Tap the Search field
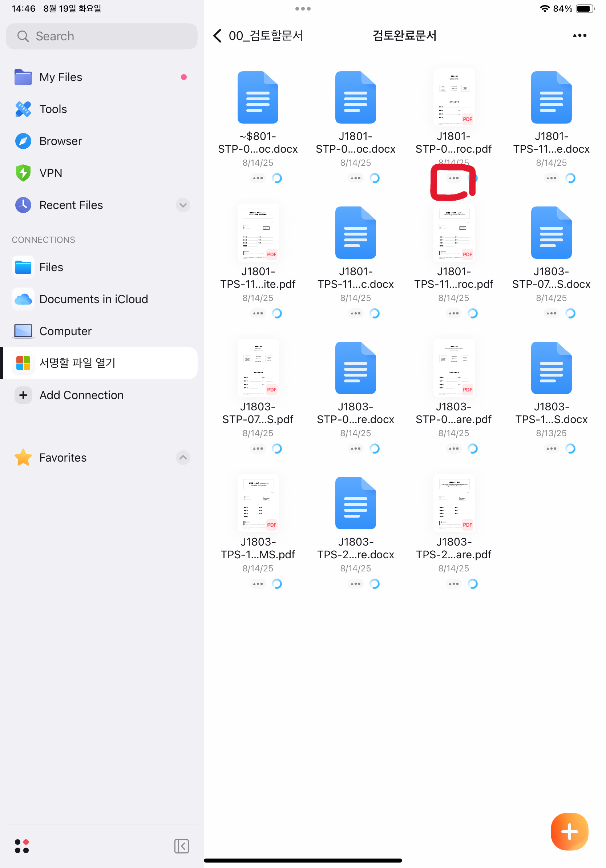606x868 pixels. 102,36
